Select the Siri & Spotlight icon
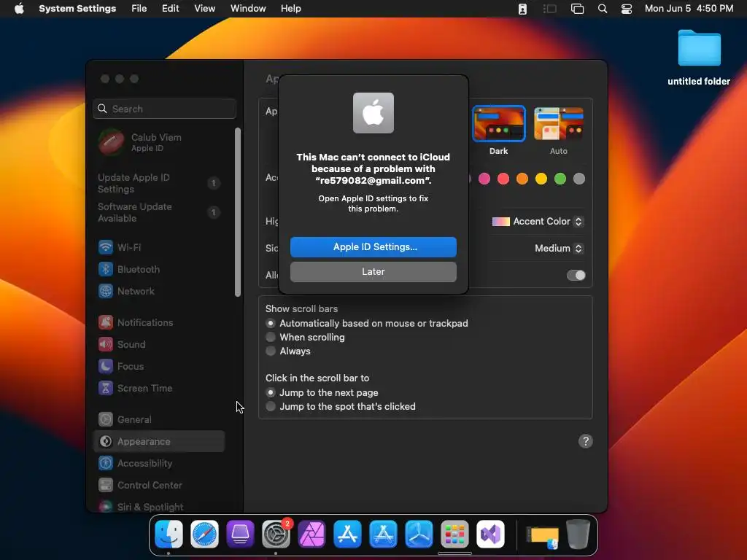The width and height of the screenshot is (747, 560). click(x=106, y=507)
